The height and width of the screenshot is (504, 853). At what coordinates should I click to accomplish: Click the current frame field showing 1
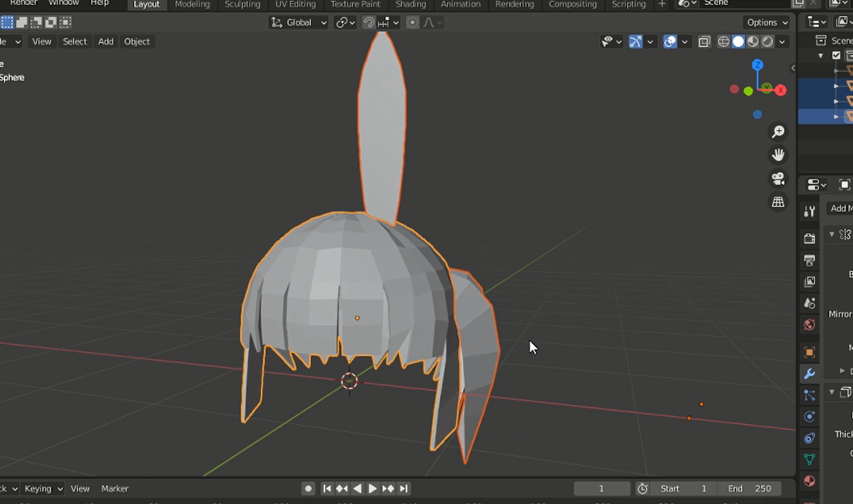pyautogui.click(x=602, y=489)
